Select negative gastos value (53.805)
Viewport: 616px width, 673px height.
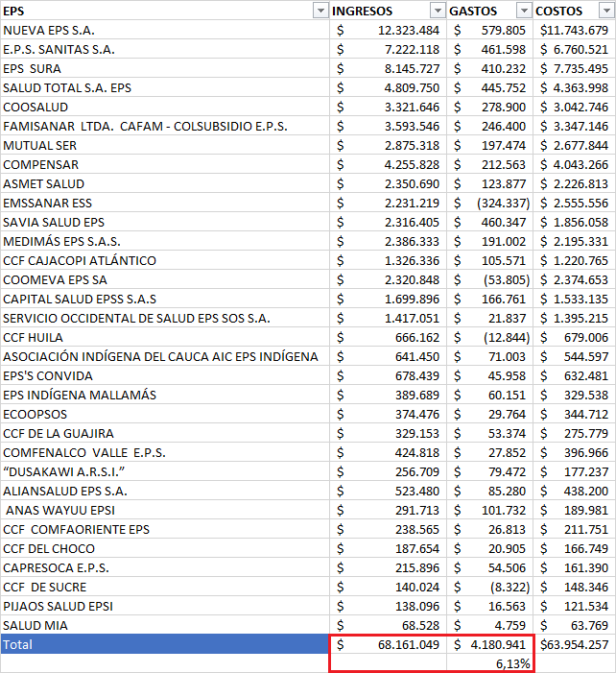pyautogui.click(x=490, y=279)
